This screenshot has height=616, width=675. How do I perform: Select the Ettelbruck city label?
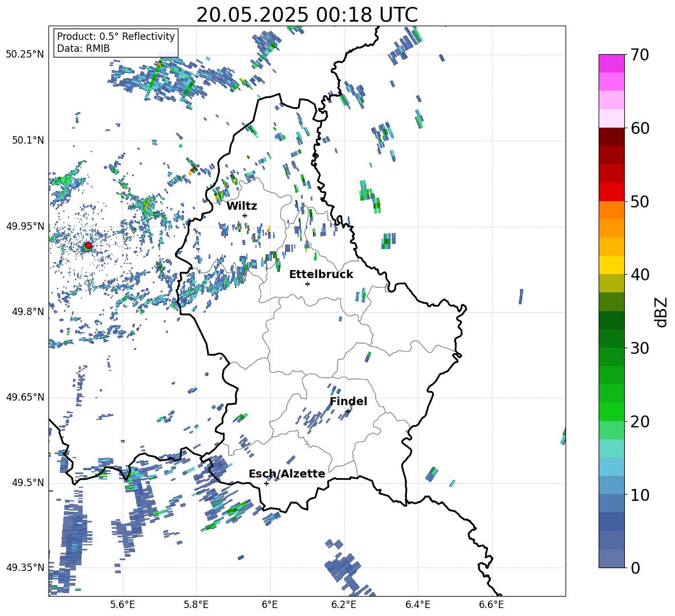click(321, 275)
